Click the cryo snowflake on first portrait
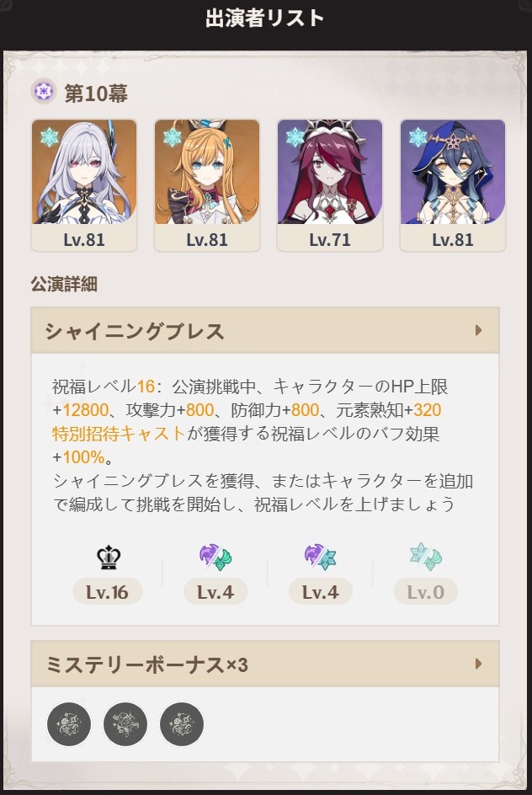Viewport: 532px width, 795px height. pyautogui.click(x=49, y=137)
